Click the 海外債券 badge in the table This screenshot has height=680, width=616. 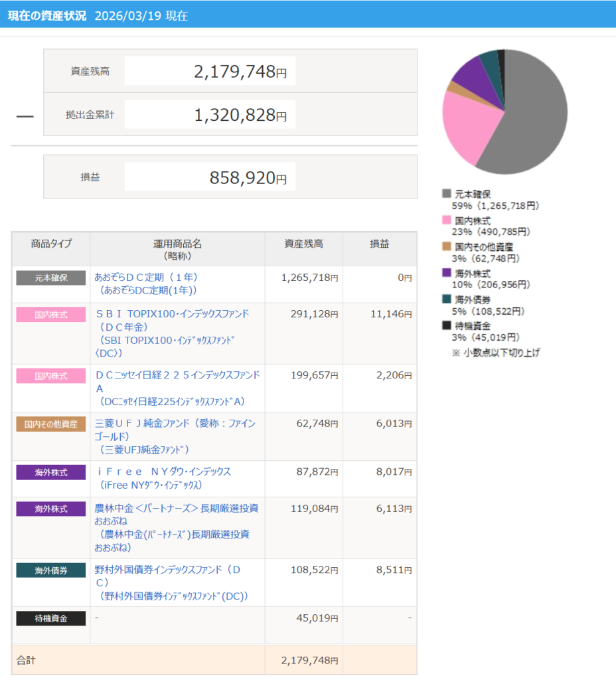tap(51, 570)
